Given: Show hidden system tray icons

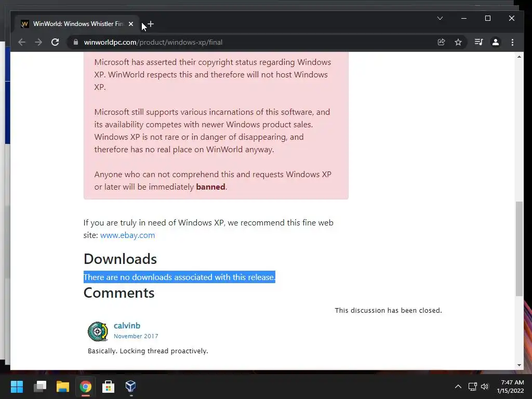Looking at the screenshot, I should (x=458, y=387).
